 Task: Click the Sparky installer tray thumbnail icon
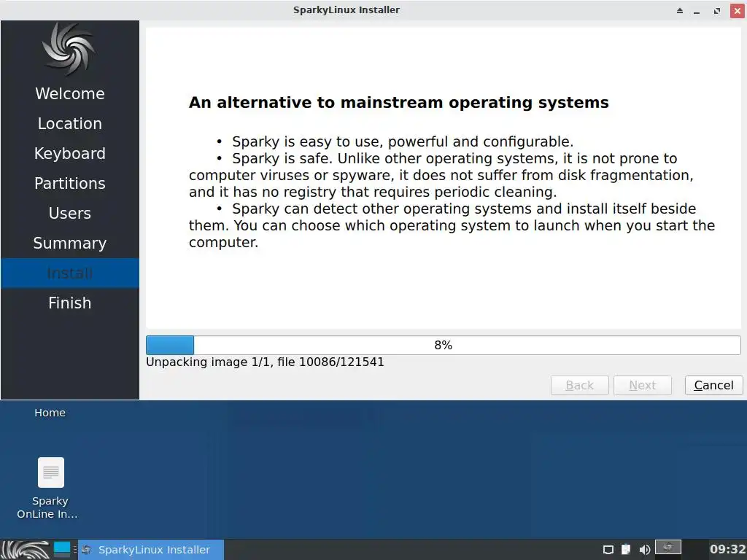[668, 547]
